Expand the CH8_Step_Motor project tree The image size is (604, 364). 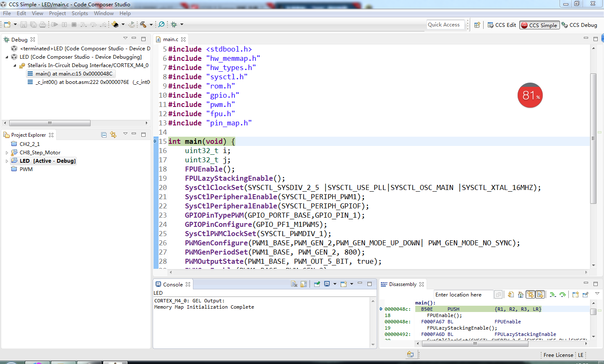click(7, 153)
